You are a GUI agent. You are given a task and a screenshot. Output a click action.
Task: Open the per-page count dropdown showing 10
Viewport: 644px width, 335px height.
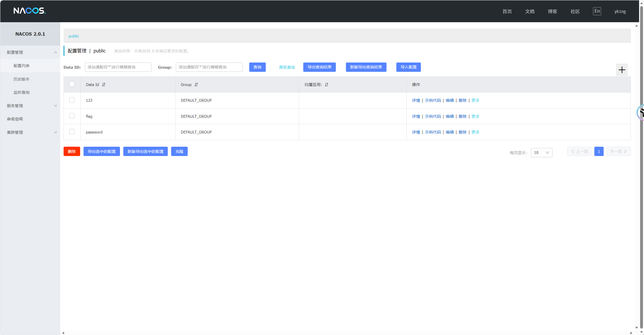tap(541, 153)
